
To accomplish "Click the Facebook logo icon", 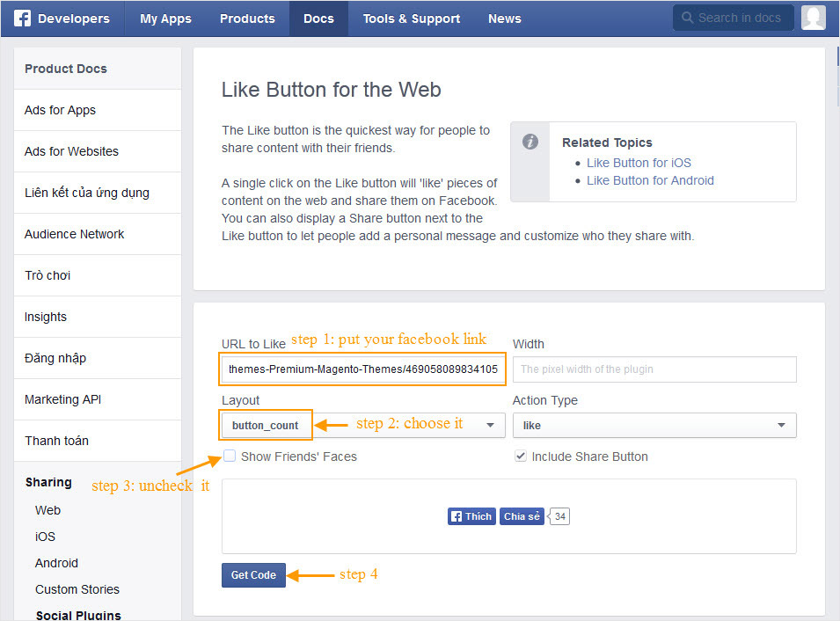I will [x=22, y=18].
